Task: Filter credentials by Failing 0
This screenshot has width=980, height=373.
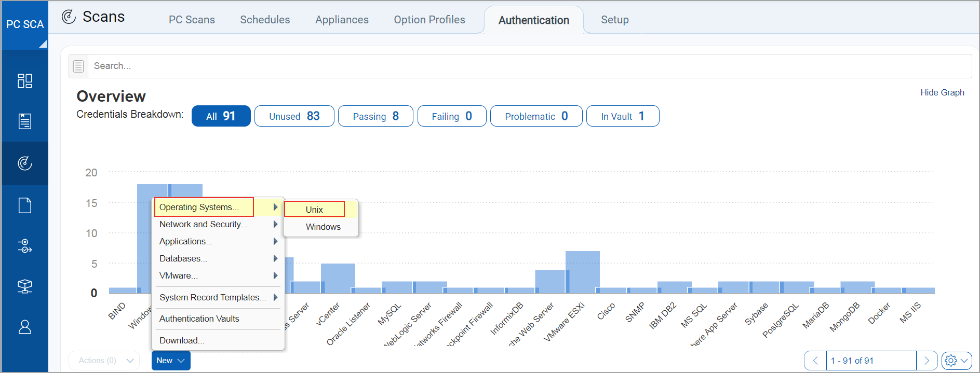Action: point(452,116)
